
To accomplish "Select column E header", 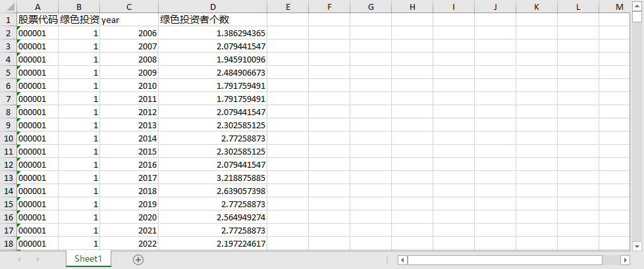I will [x=288, y=7].
